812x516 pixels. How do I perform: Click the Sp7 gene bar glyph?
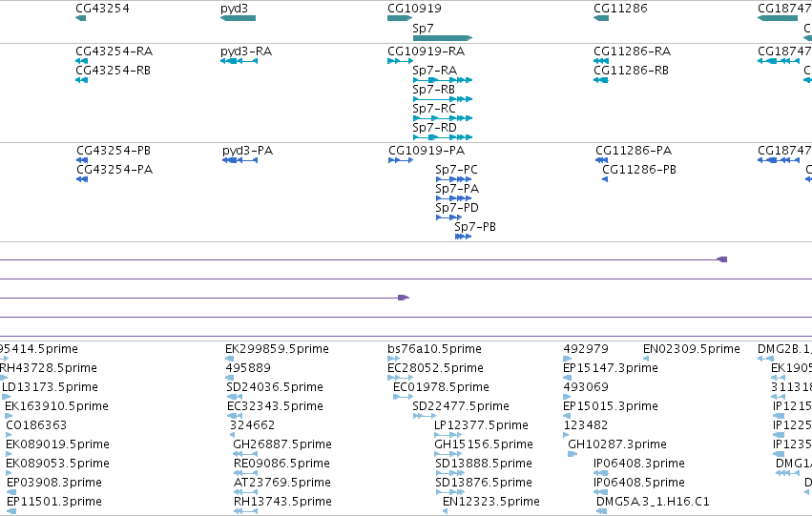[442, 38]
